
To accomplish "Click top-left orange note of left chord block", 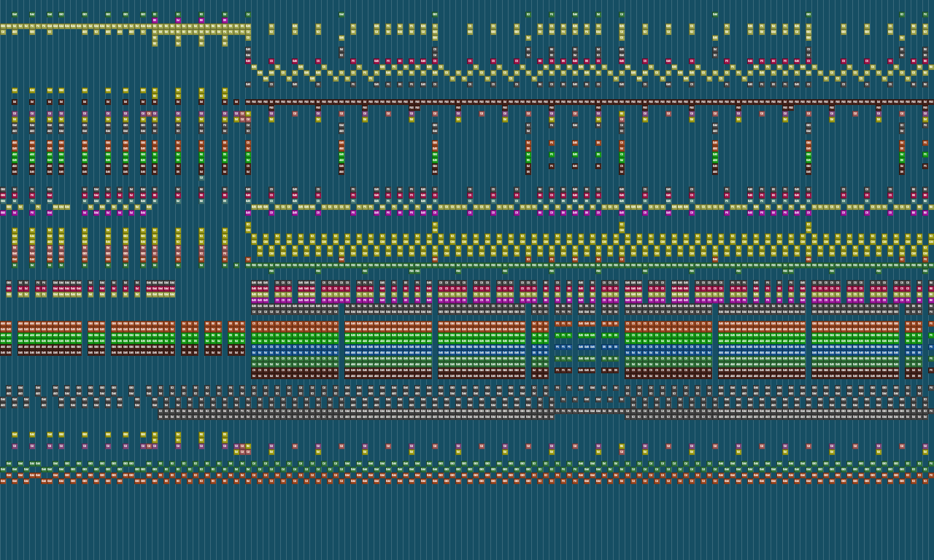I will (x=3, y=324).
